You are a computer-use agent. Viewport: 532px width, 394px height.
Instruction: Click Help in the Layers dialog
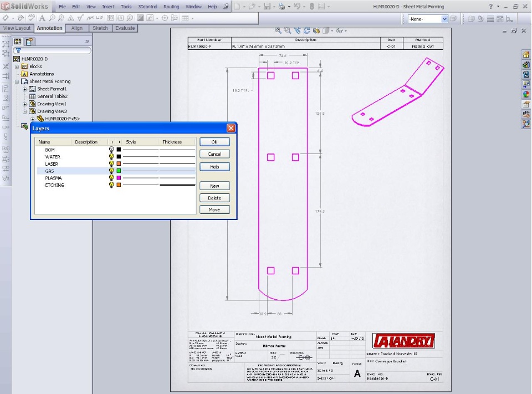(x=214, y=167)
